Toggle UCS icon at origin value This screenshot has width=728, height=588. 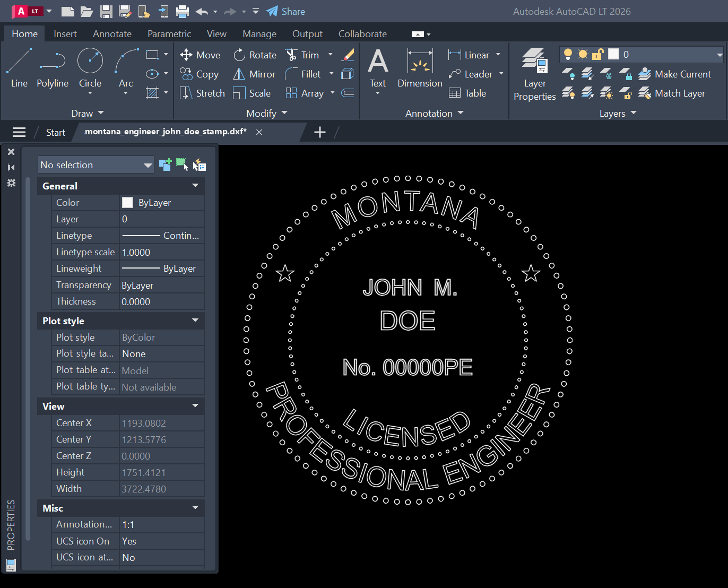click(162, 557)
